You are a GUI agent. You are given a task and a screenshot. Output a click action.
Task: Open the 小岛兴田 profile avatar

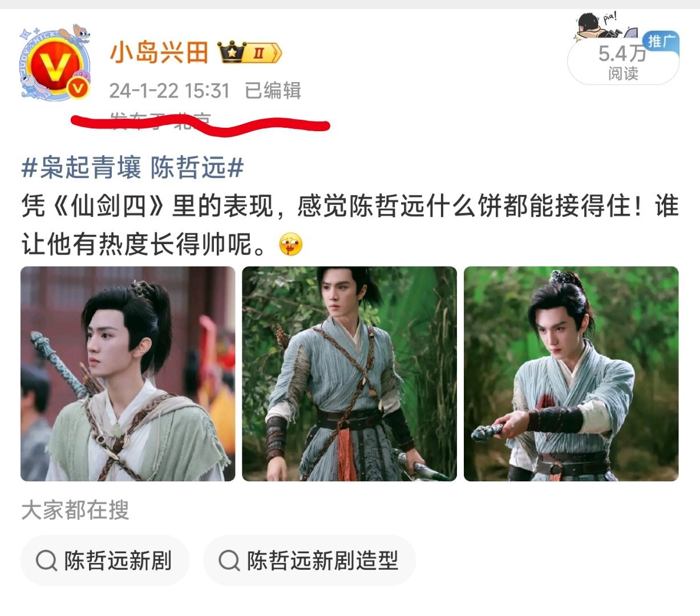coord(55,64)
